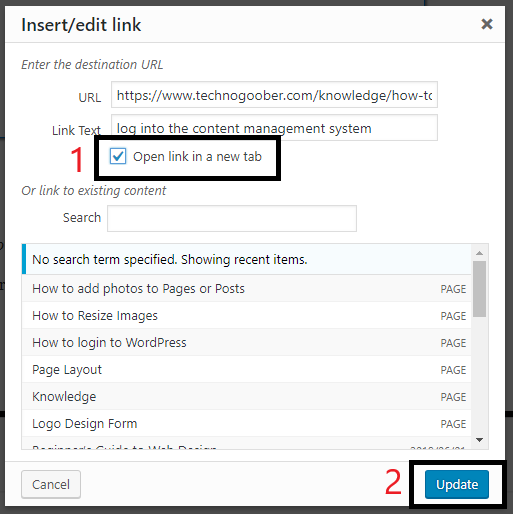This screenshot has height=514, width=513.
Task: Select 'How to login to WordPress' result
Action: (246, 343)
